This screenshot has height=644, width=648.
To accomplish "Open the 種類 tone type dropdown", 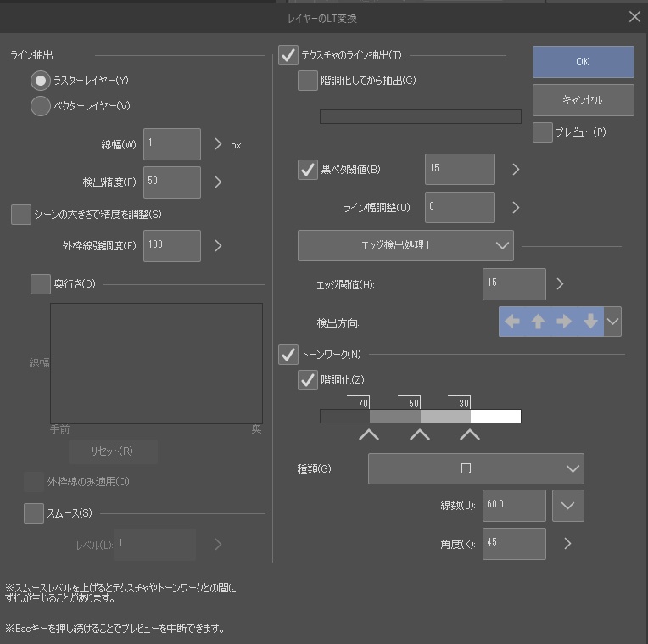I will coord(476,468).
